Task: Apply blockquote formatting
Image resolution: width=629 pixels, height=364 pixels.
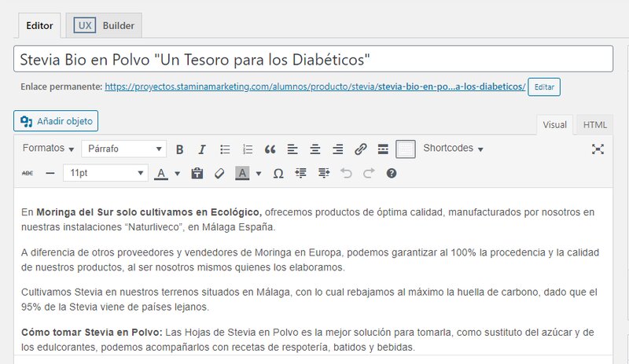Action: point(270,149)
